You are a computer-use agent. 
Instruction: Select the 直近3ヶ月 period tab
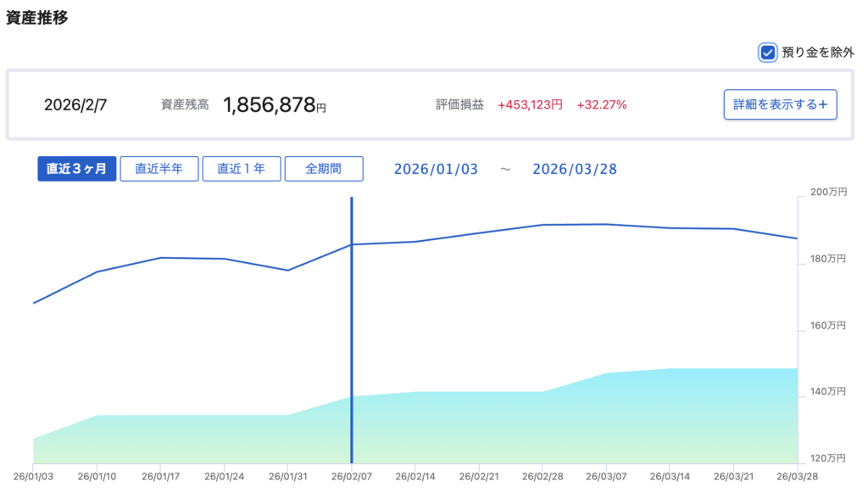pyautogui.click(x=76, y=169)
